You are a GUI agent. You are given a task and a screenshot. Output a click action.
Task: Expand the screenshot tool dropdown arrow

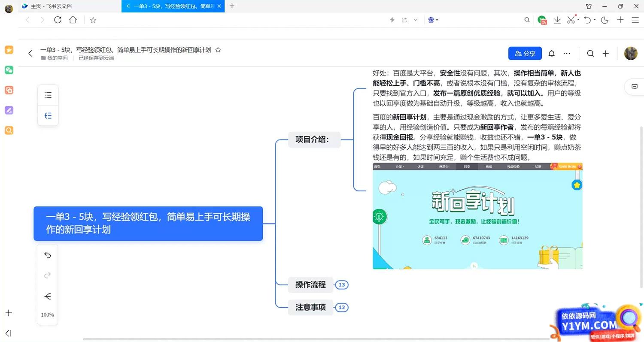click(578, 20)
